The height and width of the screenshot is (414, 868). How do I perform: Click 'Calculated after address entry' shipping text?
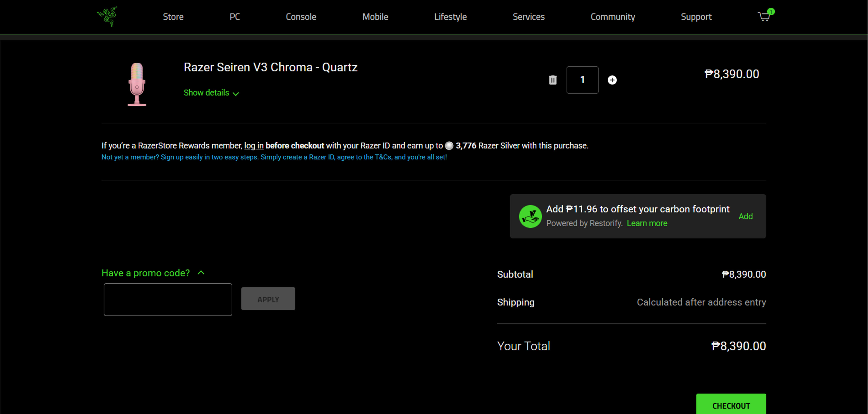701,302
